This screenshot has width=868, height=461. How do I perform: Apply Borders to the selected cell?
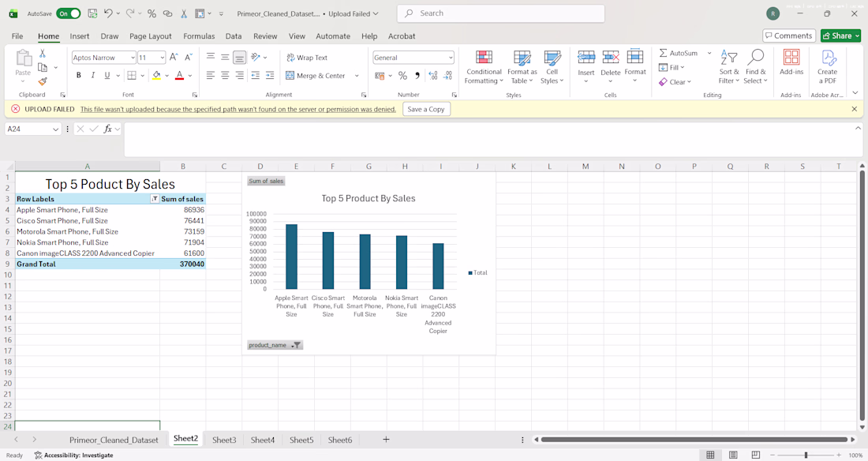click(x=132, y=75)
